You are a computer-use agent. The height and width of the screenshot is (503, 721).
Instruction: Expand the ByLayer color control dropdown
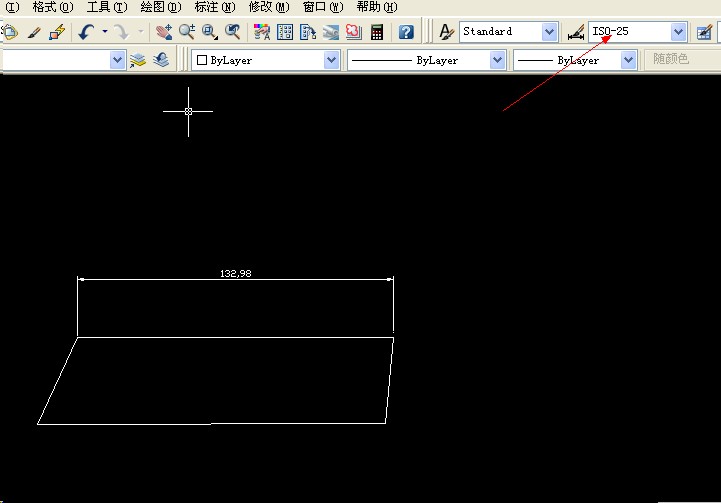click(331, 60)
